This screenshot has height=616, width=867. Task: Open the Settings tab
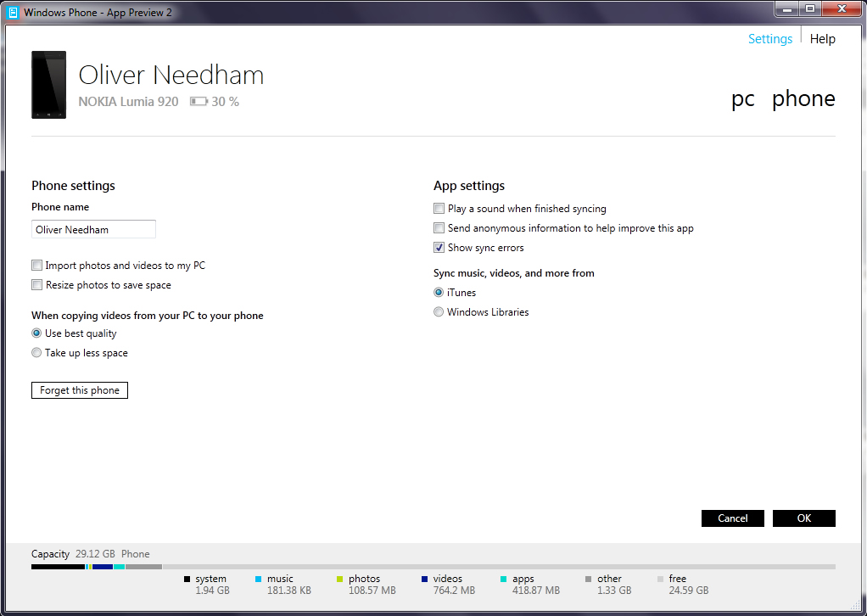(x=769, y=39)
